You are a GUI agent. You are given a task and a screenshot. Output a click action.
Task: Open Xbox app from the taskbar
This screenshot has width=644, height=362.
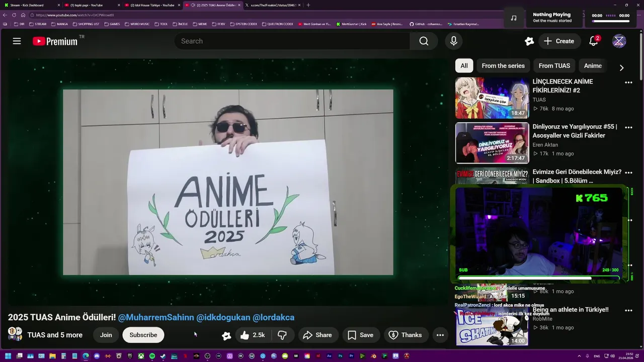(141, 356)
